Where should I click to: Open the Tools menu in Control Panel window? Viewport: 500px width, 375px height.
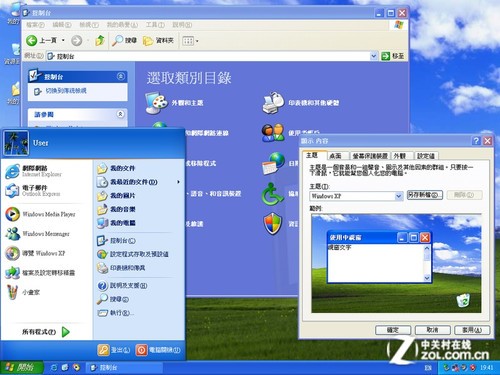(155, 25)
